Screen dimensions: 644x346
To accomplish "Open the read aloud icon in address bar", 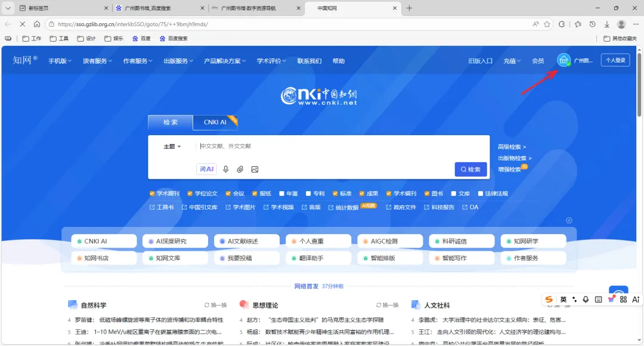I will point(535,24).
